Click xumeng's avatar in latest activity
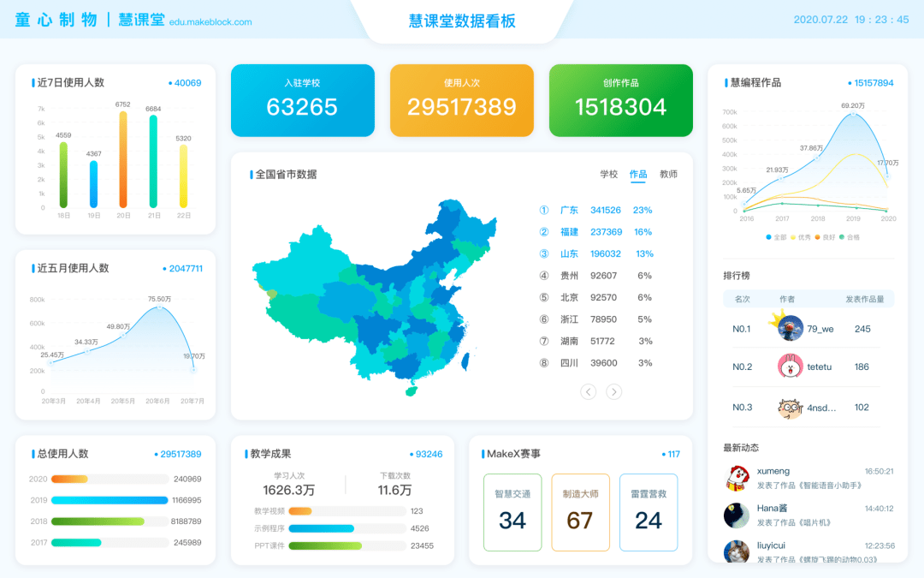 pyautogui.click(x=737, y=478)
